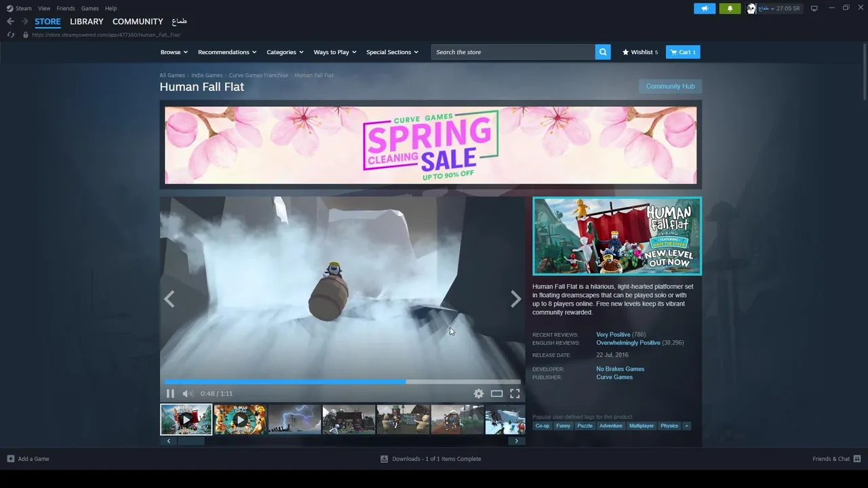Click the Human Fall Flat Viking header image

(x=617, y=236)
